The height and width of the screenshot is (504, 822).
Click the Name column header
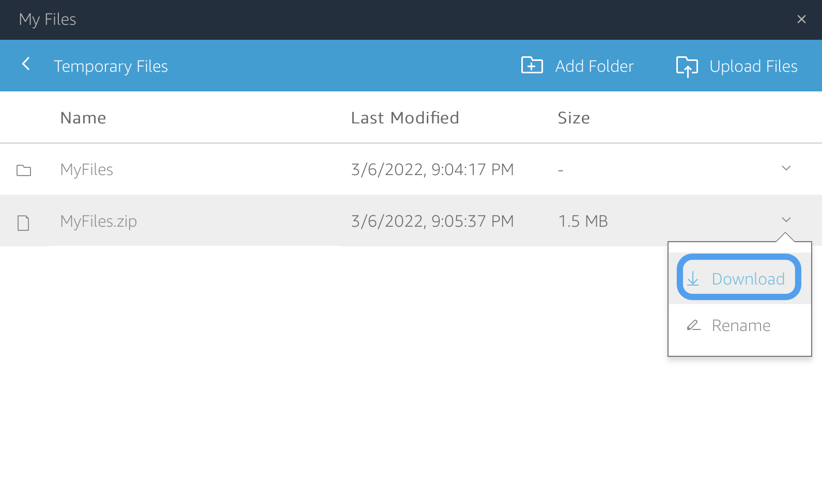pyautogui.click(x=83, y=118)
